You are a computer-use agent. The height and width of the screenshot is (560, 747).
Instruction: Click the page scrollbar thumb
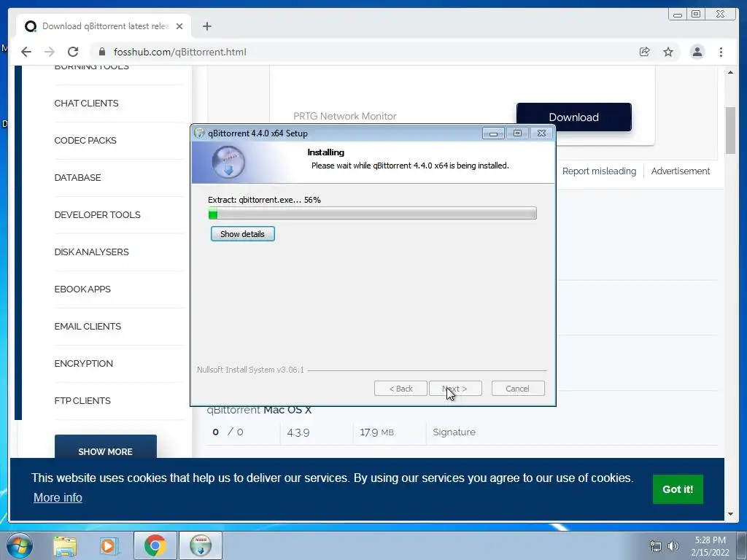(x=730, y=130)
